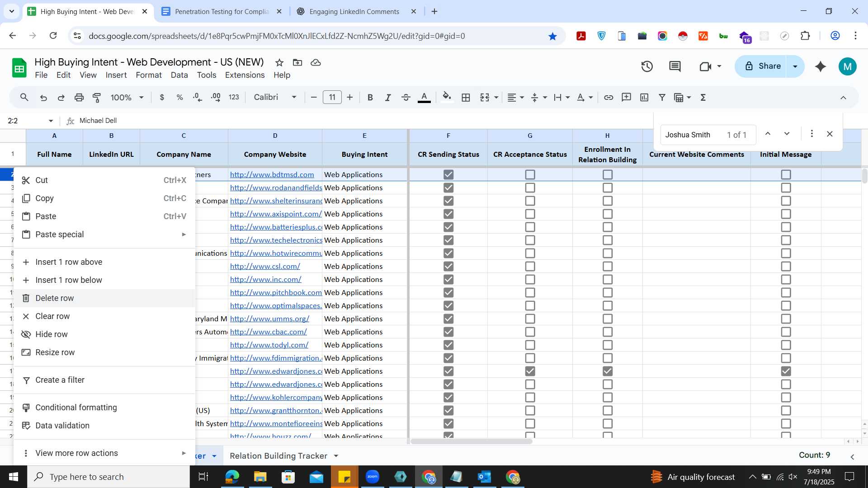Choose Hide row in context menu
Screen dimensions: 868x488
click(x=104, y=334)
